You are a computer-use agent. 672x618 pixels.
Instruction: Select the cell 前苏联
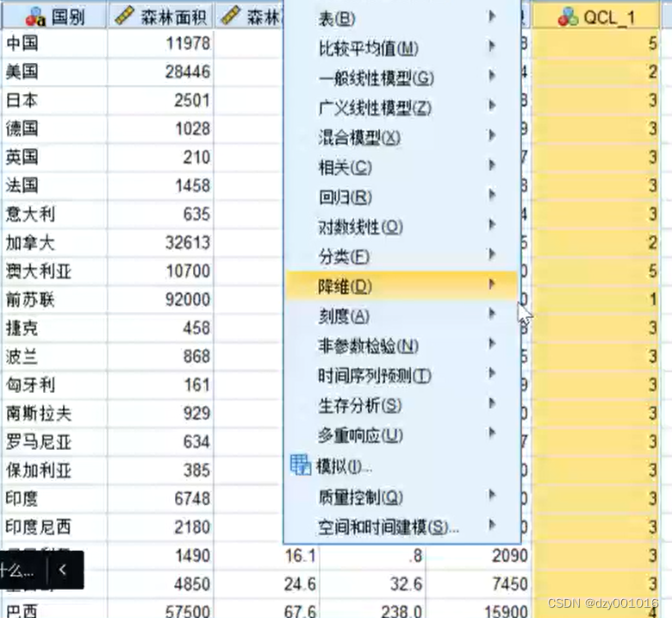[x=54, y=299]
